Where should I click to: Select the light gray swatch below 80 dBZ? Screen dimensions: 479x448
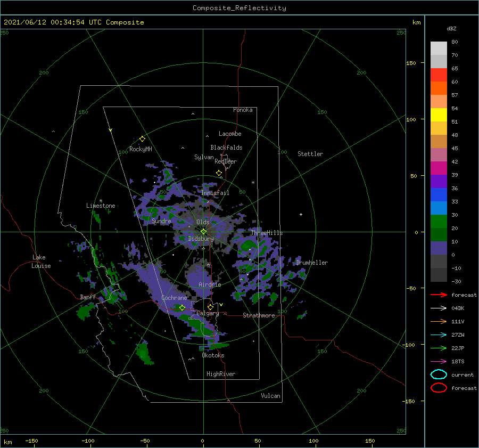[x=439, y=48]
